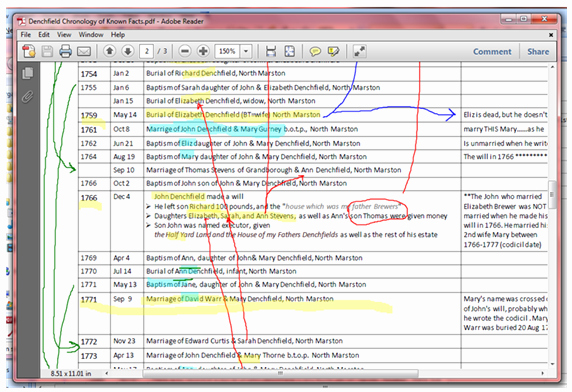
Task: Close the document with menu bar X
Action: click(551, 35)
